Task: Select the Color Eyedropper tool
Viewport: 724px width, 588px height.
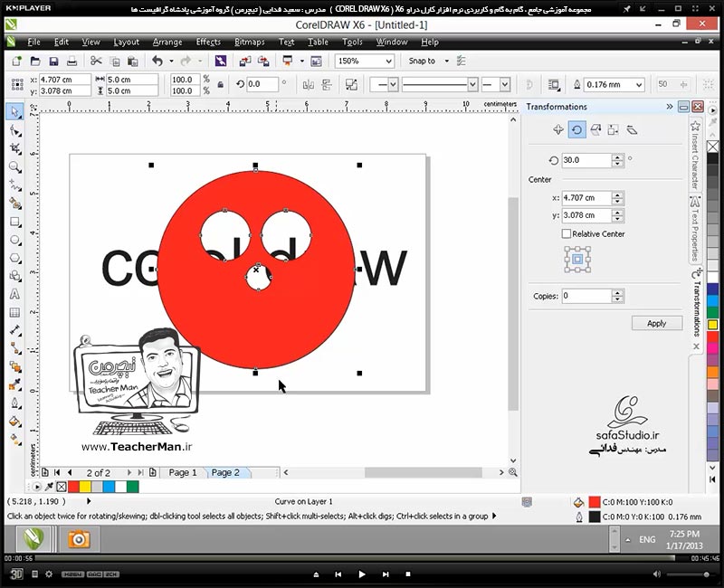Action: point(14,384)
